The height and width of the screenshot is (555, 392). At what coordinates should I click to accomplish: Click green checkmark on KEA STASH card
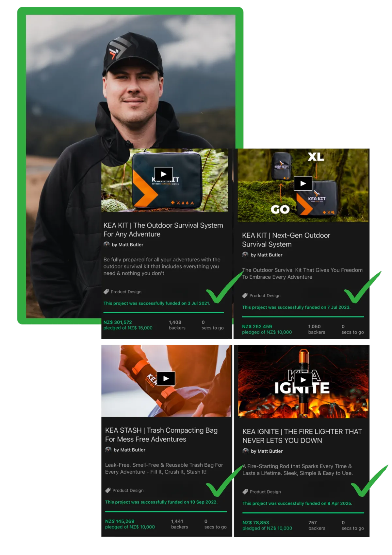click(225, 481)
